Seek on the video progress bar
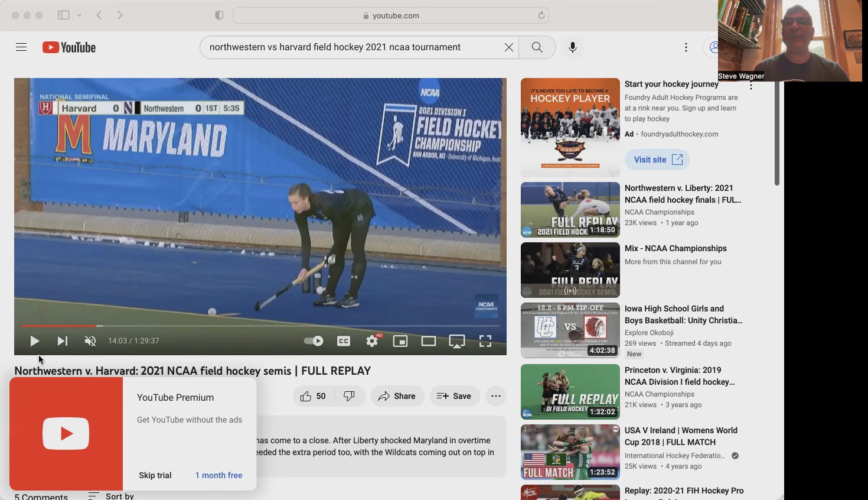The width and height of the screenshot is (868, 500). coord(260,326)
